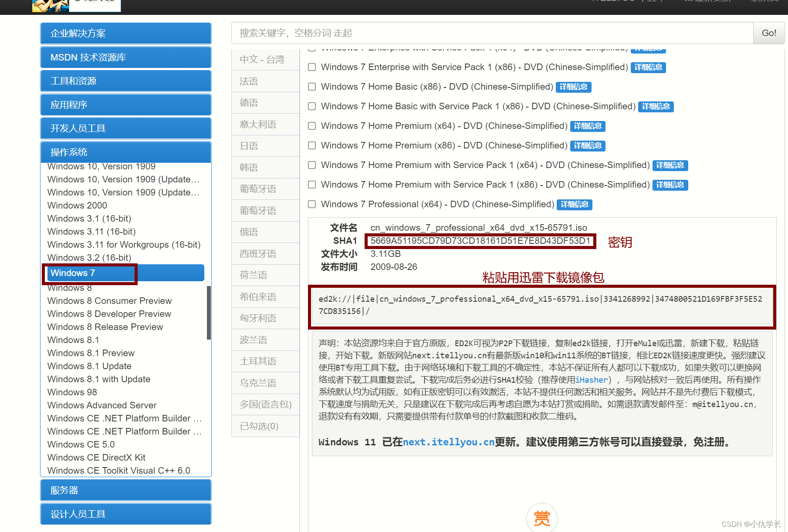Select Windows 7 Home Premium (x86) checkbox
The width and height of the screenshot is (788, 532).
[x=312, y=145]
